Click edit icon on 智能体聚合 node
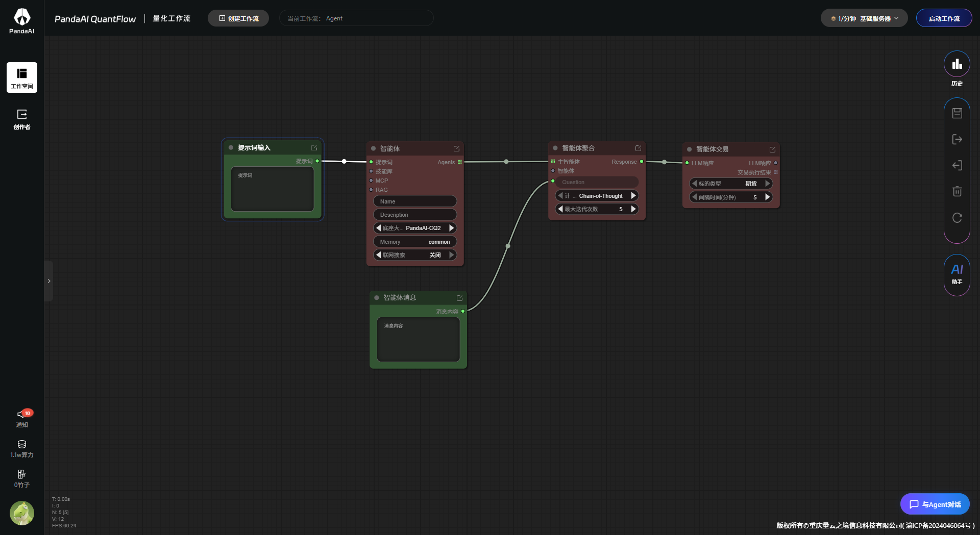 (638, 148)
